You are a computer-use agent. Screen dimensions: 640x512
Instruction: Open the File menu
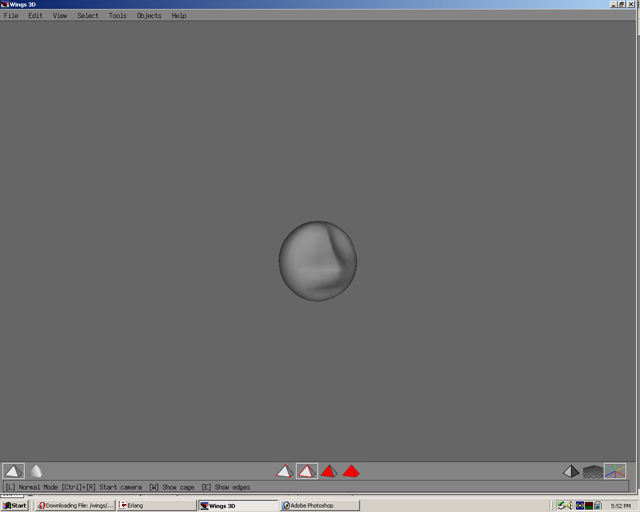click(11, 16)
